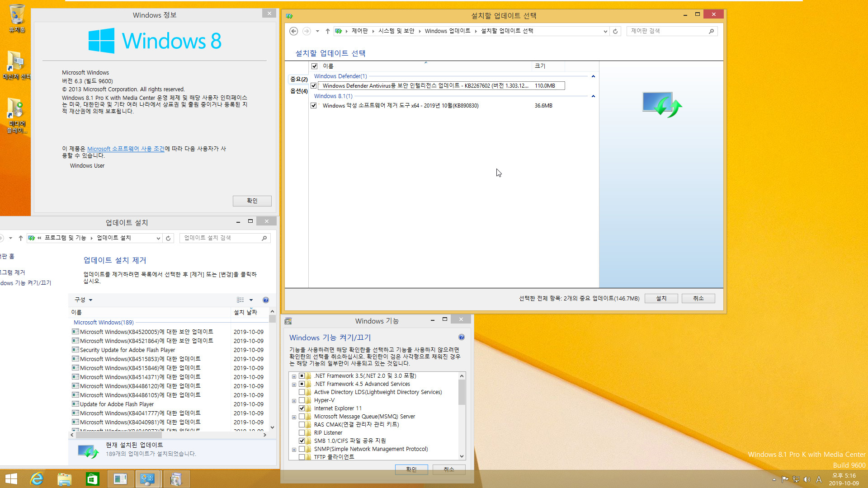The height and width of the screenshot is (488, 868).
Task: Collapse the Windows 8.1(1) group
Action: [x=593, y=96]
